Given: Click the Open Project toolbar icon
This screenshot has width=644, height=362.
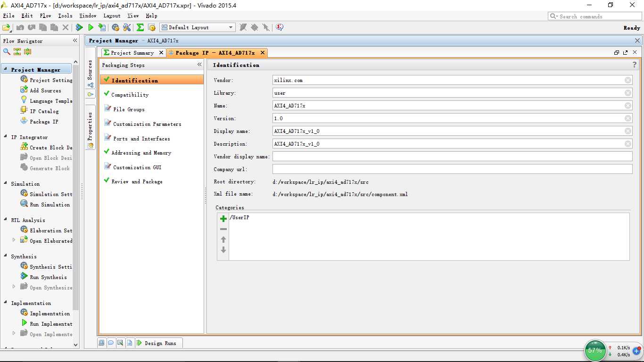Looking at the screenshot, I should pyautogui.click(x=6, y=27).
